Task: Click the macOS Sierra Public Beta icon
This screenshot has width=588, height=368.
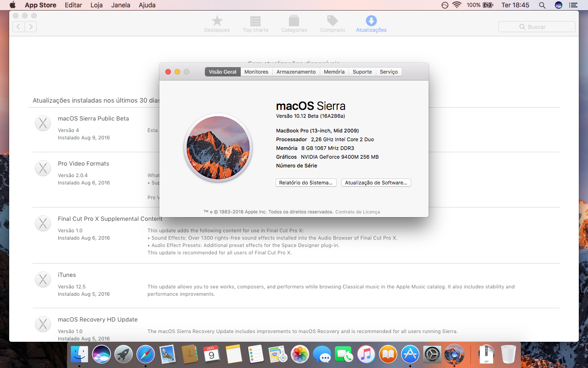Action: (x=43, y=123)
